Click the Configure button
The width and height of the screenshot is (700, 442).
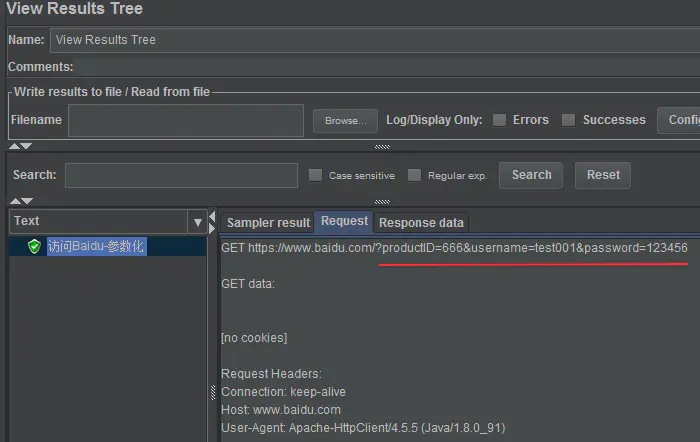click(x=679, y=120)
